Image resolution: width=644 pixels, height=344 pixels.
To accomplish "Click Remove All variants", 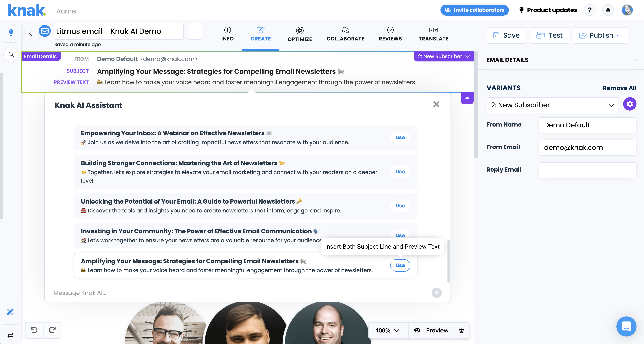I will [x=619, y=88].
